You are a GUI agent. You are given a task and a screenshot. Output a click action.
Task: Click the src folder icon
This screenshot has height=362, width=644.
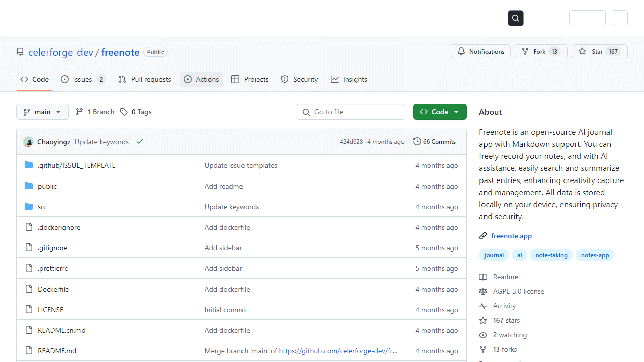(29, 206)
